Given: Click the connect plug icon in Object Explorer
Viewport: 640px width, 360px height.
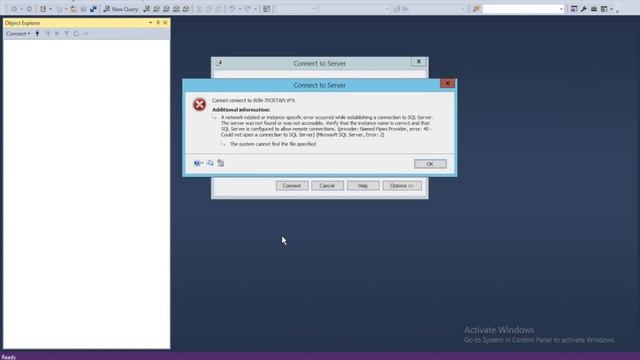Looking at the screenshot, I should (x=37, y=33).
